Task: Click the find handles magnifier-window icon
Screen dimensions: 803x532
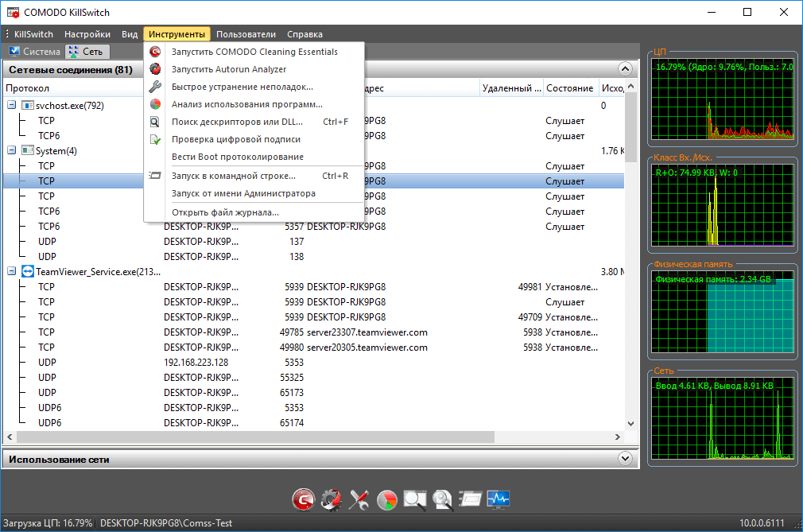Action: tap(414, 499)
